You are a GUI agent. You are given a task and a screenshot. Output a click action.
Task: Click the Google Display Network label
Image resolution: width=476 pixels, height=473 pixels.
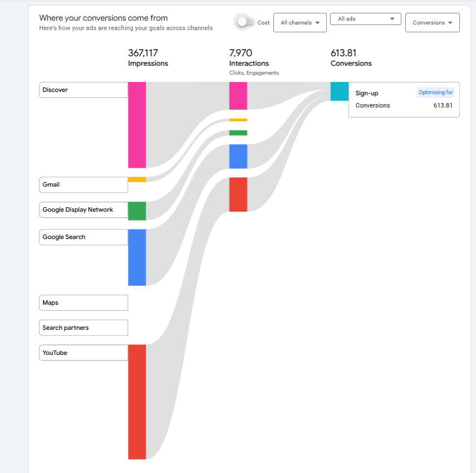(84, 209)
